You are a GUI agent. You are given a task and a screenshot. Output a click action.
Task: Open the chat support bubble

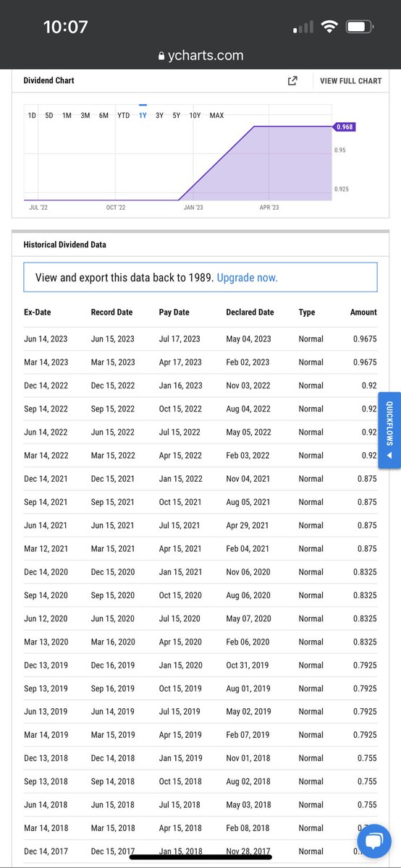tap(373, 842)
